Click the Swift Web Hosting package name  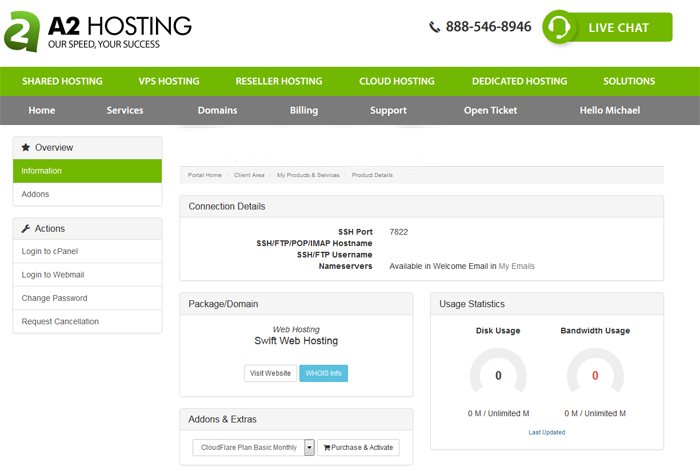click(296, 341)
